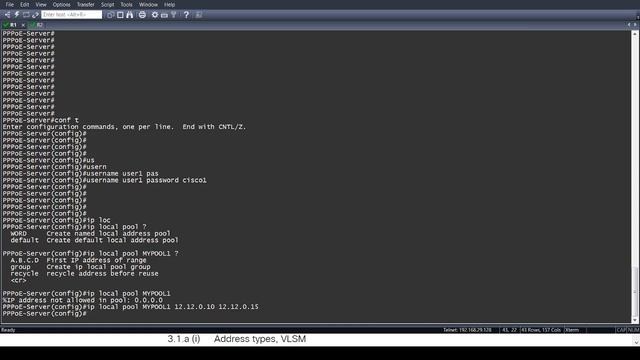Click the Help question mark icon
Image resolution: width=640 pixels, height=360 pixels.
pos(186,15)
